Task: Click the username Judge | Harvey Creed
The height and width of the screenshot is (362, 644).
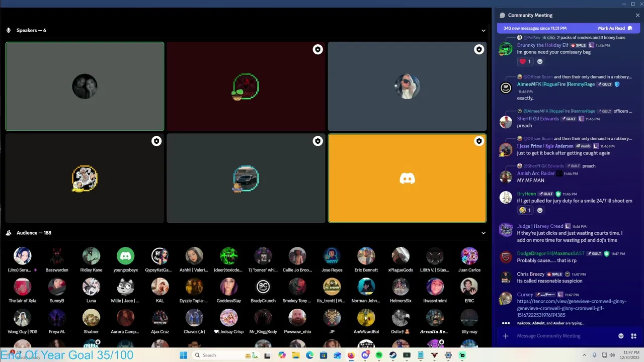Action: point(540,226)
